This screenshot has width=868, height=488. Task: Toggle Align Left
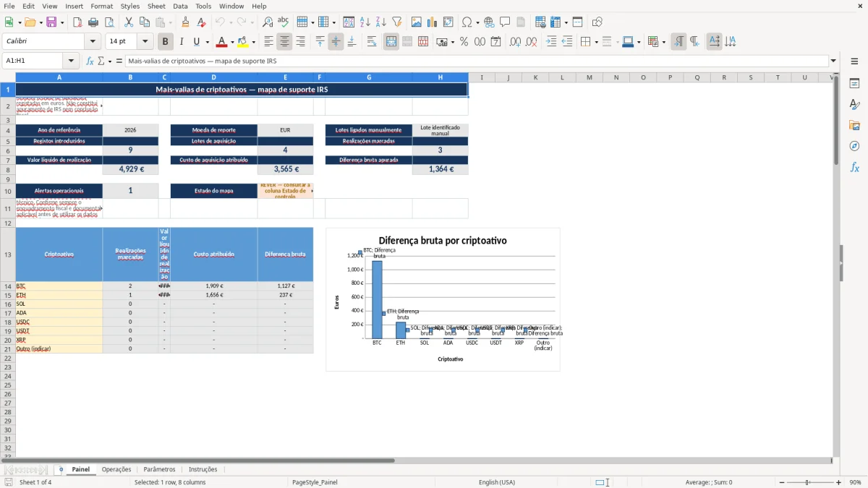268,42
